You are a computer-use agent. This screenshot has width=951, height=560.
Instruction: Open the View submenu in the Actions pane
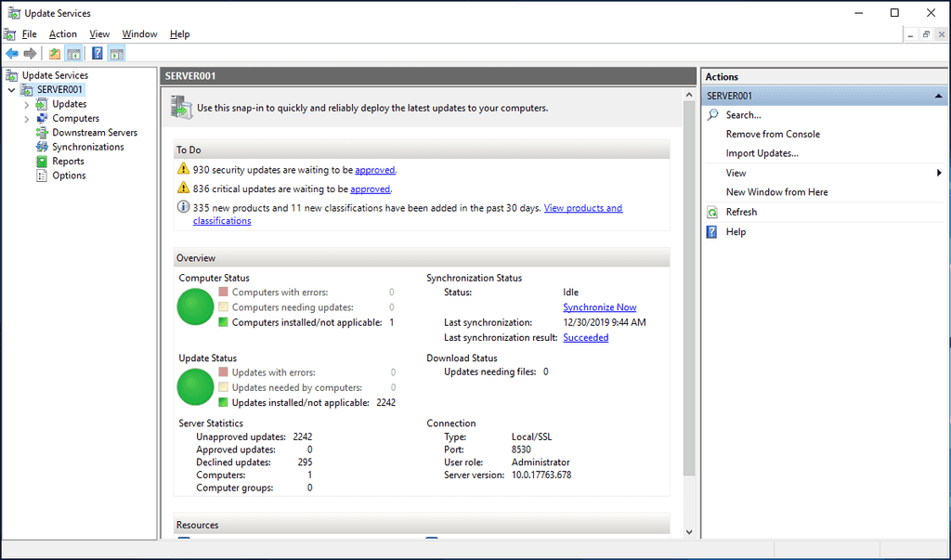[x=736, y=172]
